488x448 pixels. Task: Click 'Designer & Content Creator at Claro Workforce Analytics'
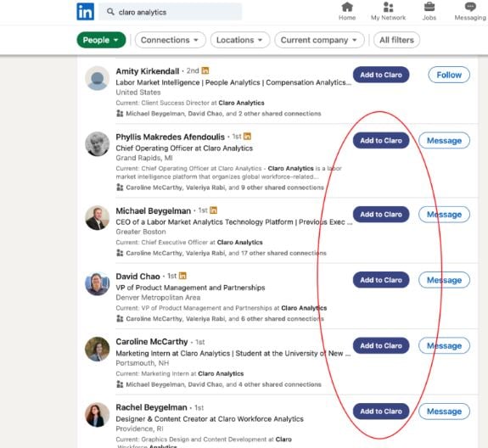click(210, 419)
